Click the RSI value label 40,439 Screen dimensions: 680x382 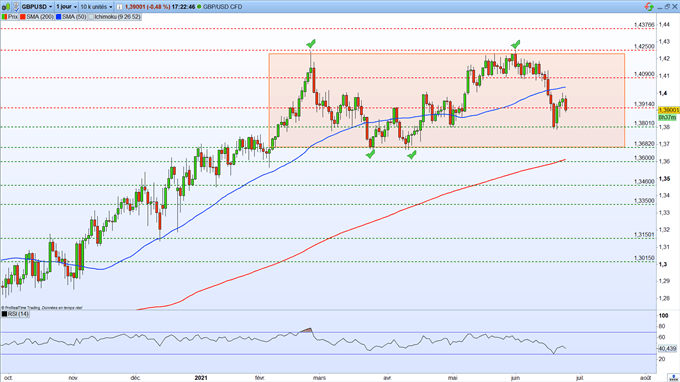coord(667,348)
